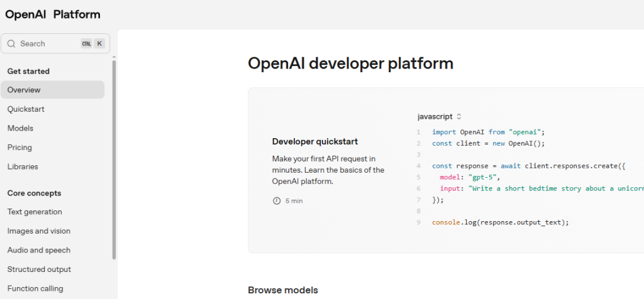
Task: Open the Text generation guide
Action: coord(35,212)
